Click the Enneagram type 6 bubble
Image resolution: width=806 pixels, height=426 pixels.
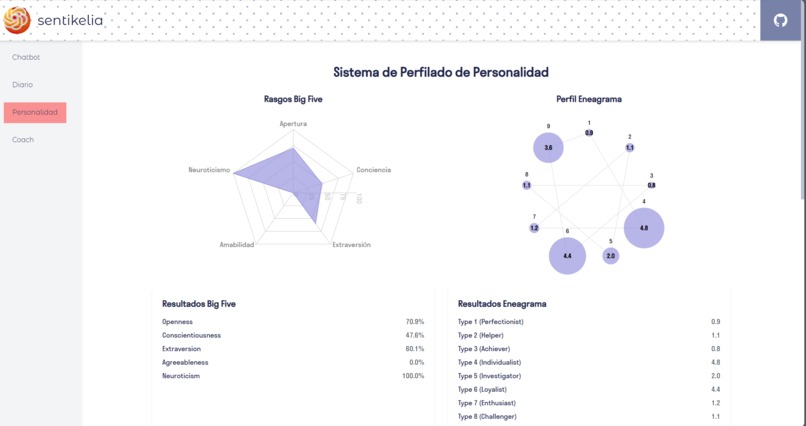(x=567, y=255)
